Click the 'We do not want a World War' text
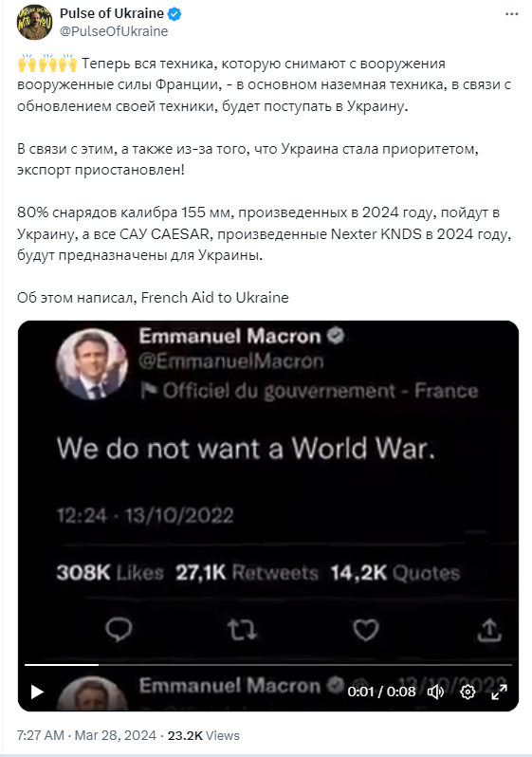 pos(246,449)
